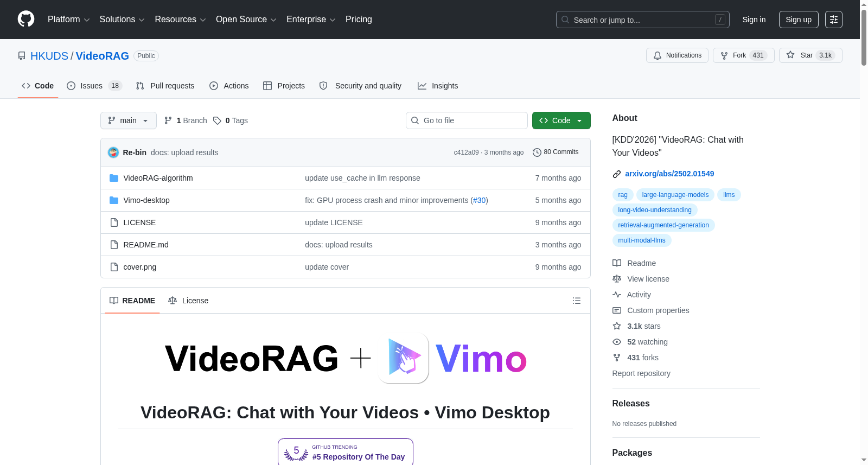
Task: Click the Report repository link
Action: (641, 373)
